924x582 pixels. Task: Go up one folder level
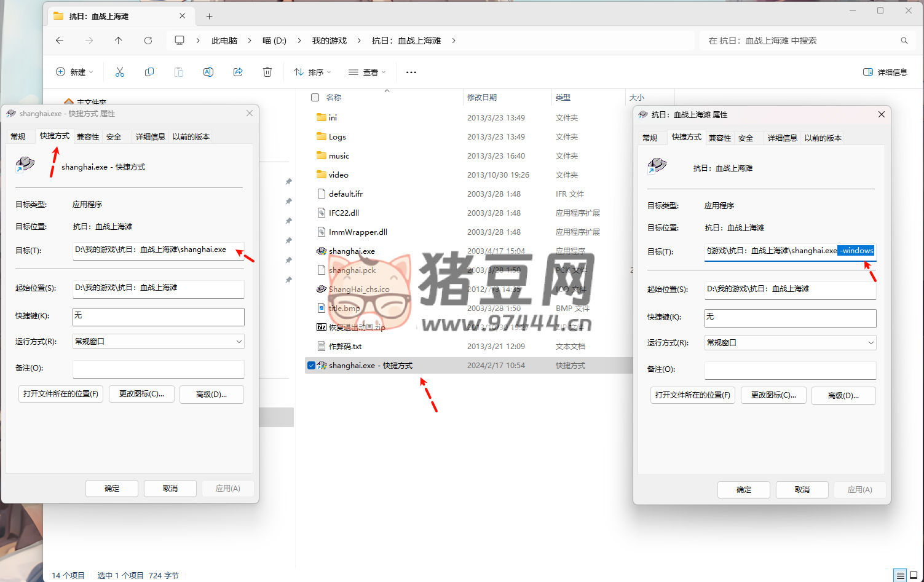(119, 41)
